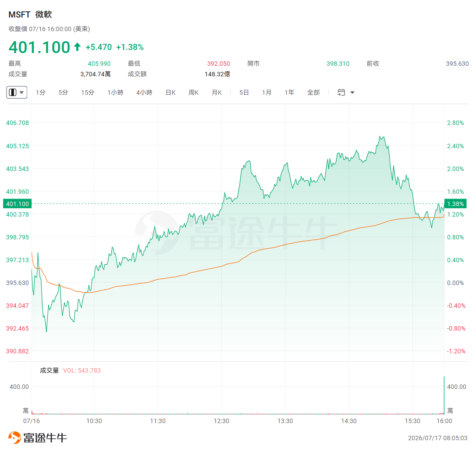
Task: Click the 2.80% right axis label
Action: pyautogui.click(x=455, y=123)
